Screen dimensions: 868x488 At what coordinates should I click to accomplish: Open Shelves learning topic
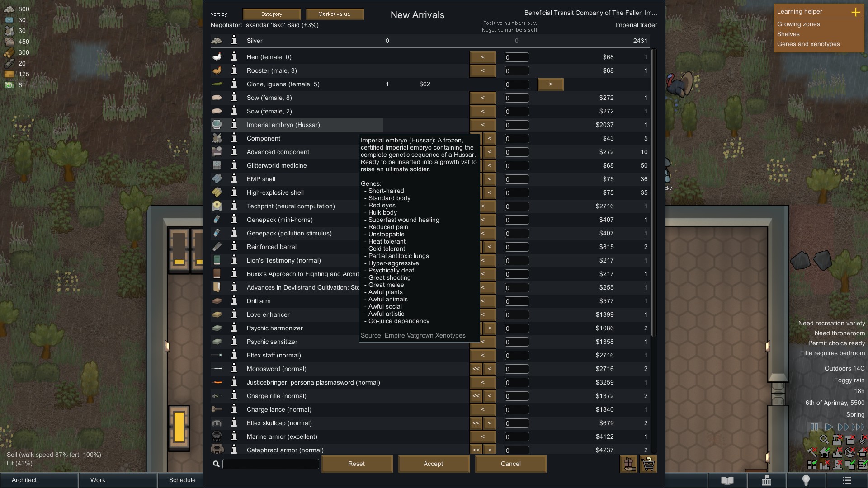click(x=788, y=34)
